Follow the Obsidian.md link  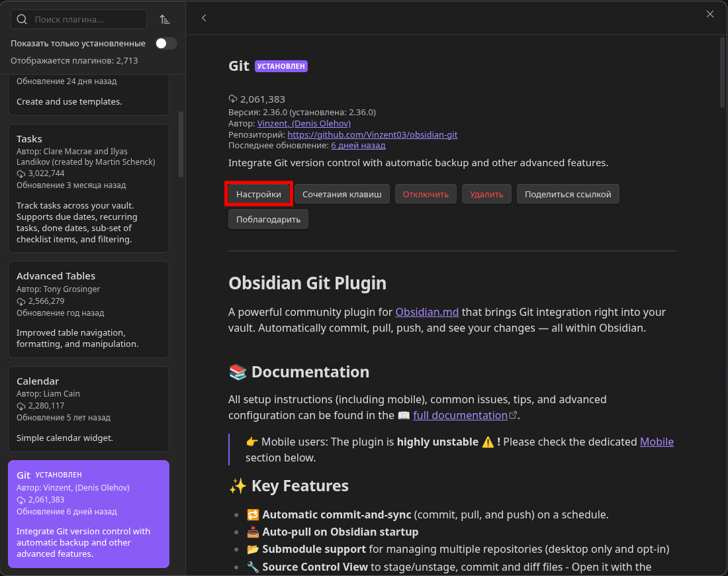coord(426,312)
